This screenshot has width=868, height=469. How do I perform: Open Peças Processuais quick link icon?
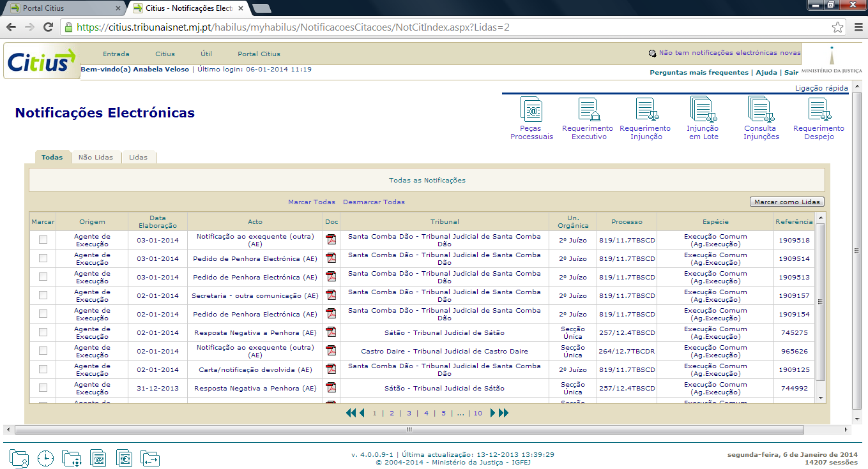pyautogui.click(x=531, y=109)
